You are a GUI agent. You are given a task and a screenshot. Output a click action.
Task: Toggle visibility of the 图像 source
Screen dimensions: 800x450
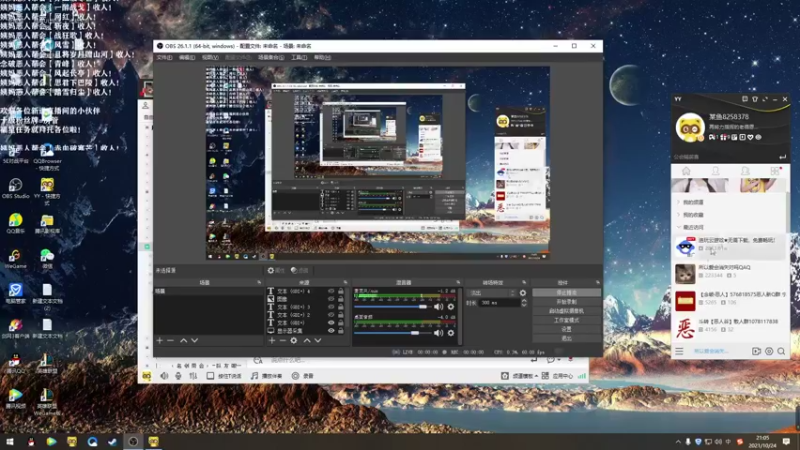click(331, 299)
